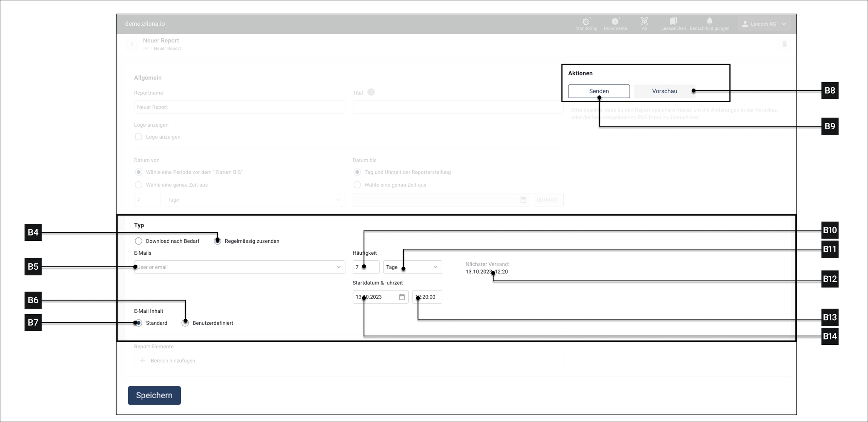The width and height of the screenshot is (868, 422).
Task: Open calendar icon in Startdatum field
Action: tap(402, 297)
